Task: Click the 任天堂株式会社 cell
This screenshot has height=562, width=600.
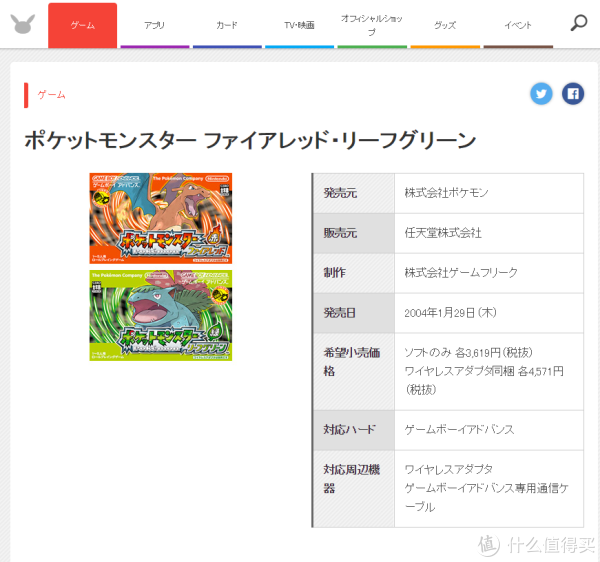Action: (x=489, y=233)
